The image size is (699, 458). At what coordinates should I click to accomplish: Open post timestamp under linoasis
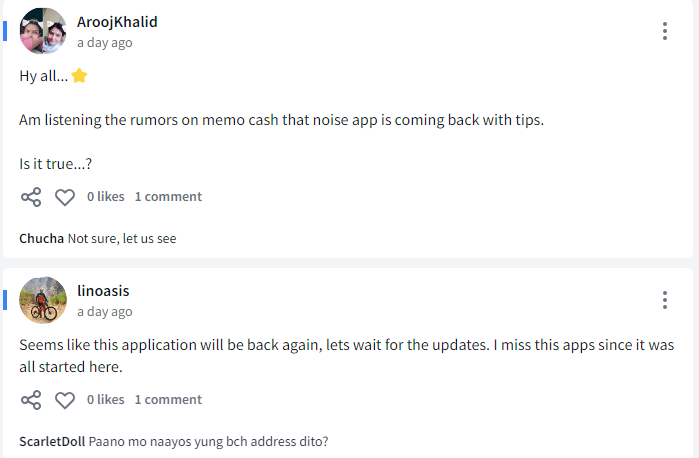click(105, 312)
